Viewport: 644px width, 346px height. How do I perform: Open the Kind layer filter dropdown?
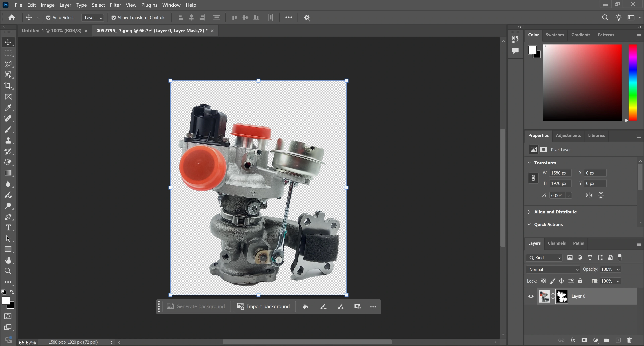point(544,258)
